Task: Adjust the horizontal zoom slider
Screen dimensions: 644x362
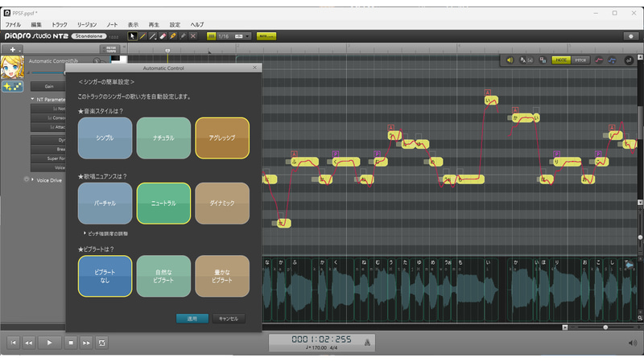Action: click(x=605, y=327)
